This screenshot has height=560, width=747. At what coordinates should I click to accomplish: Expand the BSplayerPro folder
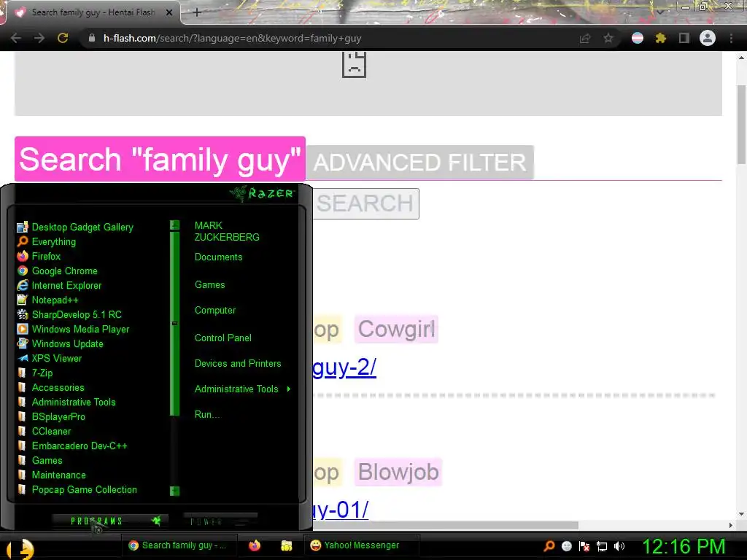click(52, 416)
